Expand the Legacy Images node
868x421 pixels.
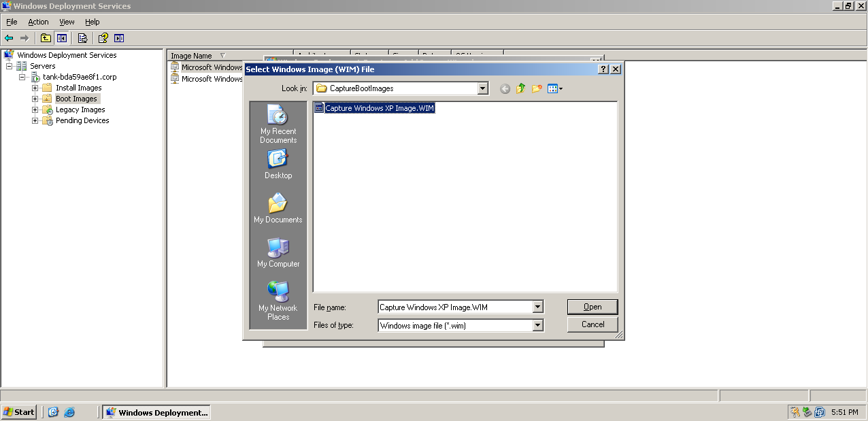click(35, 110)
